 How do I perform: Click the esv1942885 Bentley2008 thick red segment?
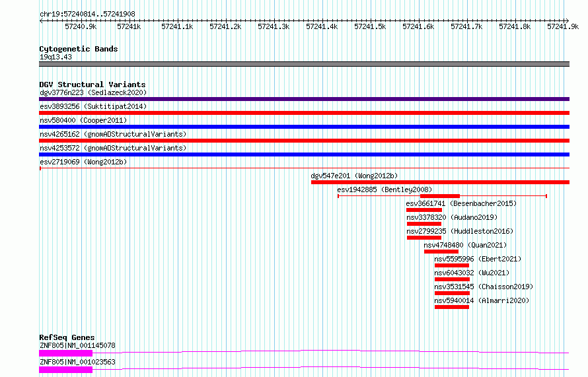440,196
